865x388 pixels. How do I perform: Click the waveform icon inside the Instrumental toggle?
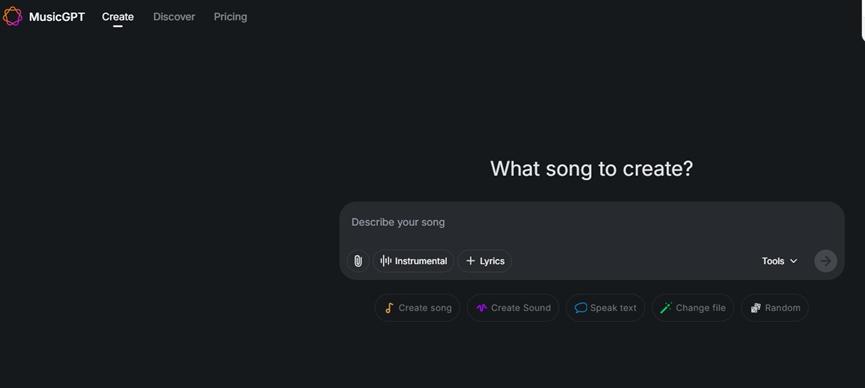[386, 261]
